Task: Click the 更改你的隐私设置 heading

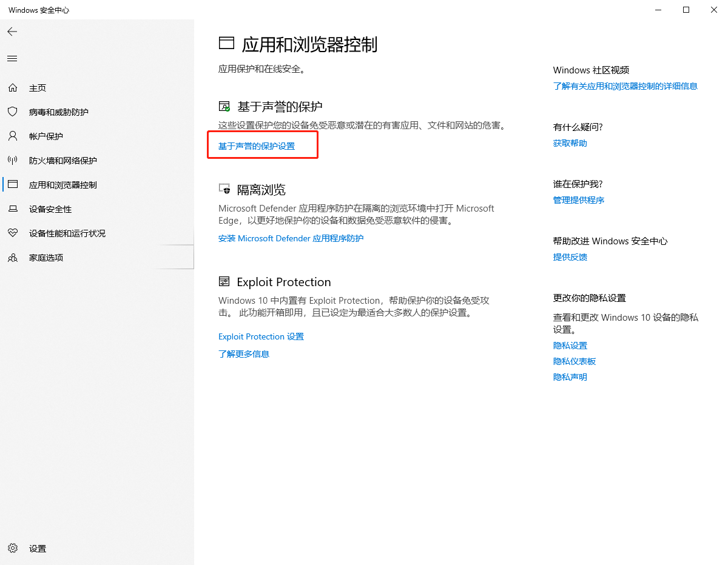Action: [590, 298]
